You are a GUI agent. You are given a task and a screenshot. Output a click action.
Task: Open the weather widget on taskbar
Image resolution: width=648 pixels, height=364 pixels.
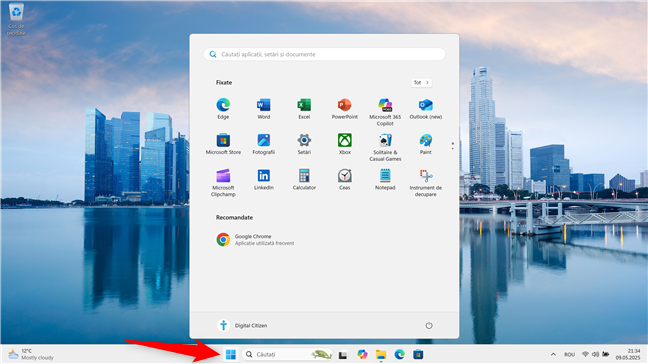pos(31,354)
